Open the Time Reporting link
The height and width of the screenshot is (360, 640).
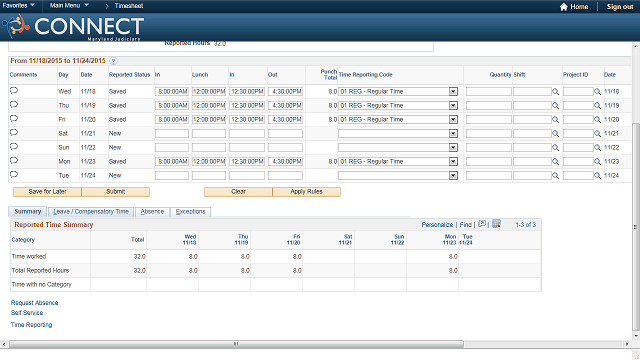pyautogui.click(x=31, y=324)
